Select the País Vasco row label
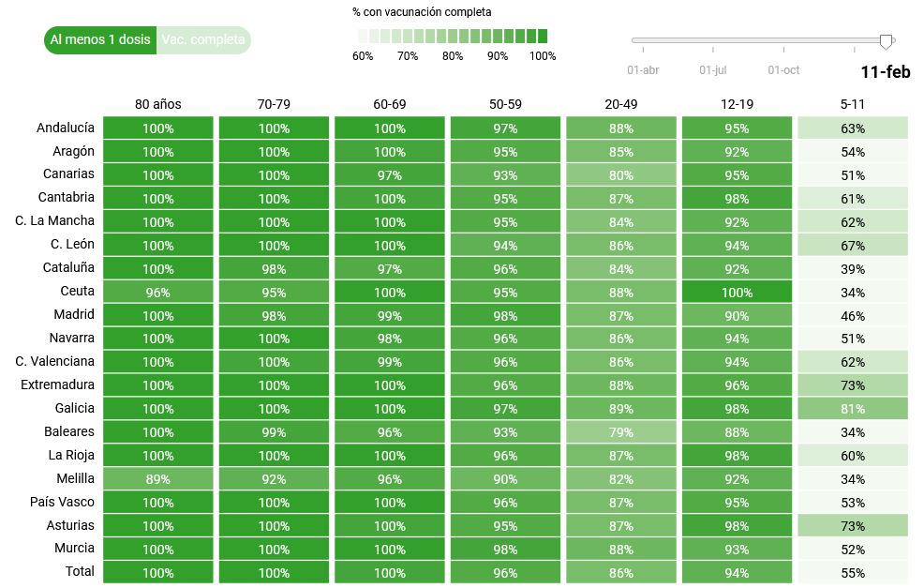 pos(63,501)
